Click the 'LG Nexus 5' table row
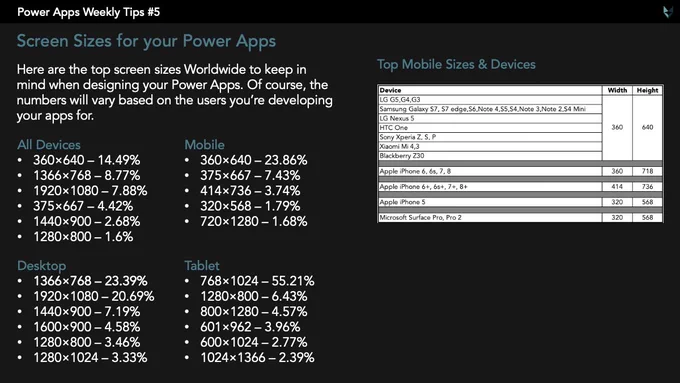This screenshot has width=680, height=383. 490,118
